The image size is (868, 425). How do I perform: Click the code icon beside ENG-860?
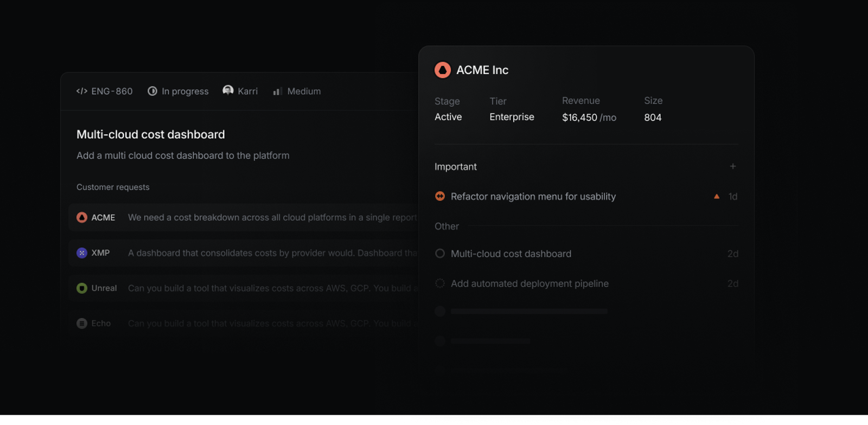pyautogui.click(x=82, y=91)
